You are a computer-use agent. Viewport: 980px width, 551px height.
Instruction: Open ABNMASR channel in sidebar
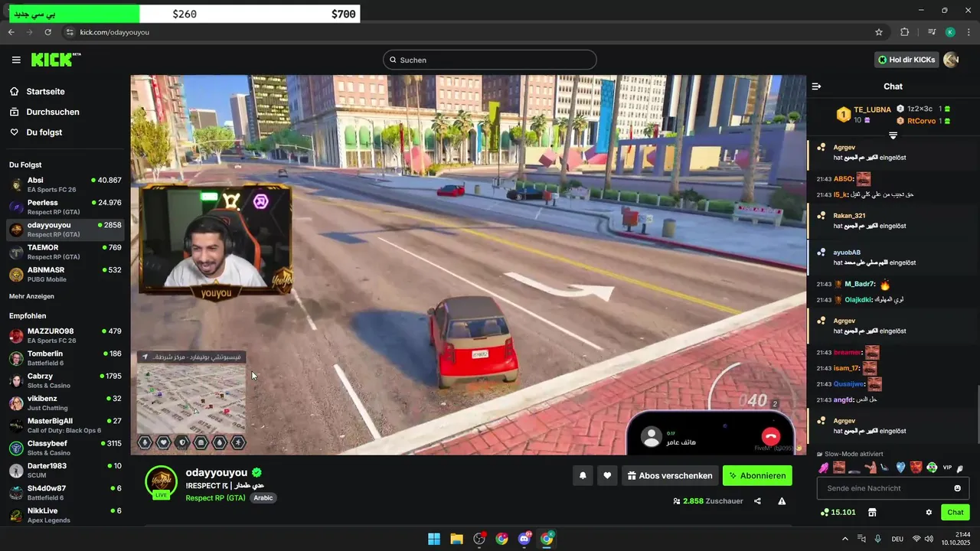(x=65, y=275)
